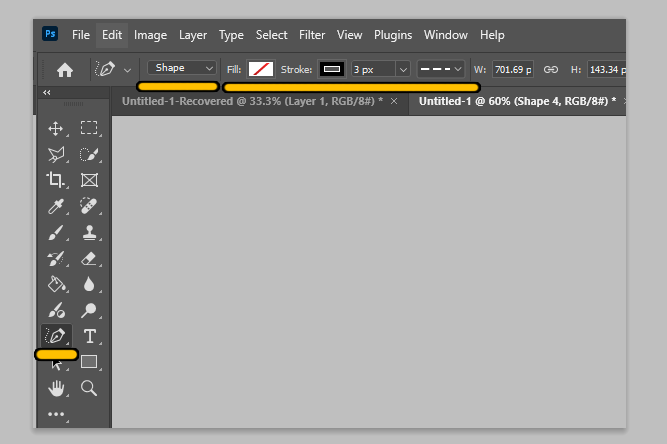Click the Fill color swatch
Viewport: 667px width, 444px height.
[261, 69]
